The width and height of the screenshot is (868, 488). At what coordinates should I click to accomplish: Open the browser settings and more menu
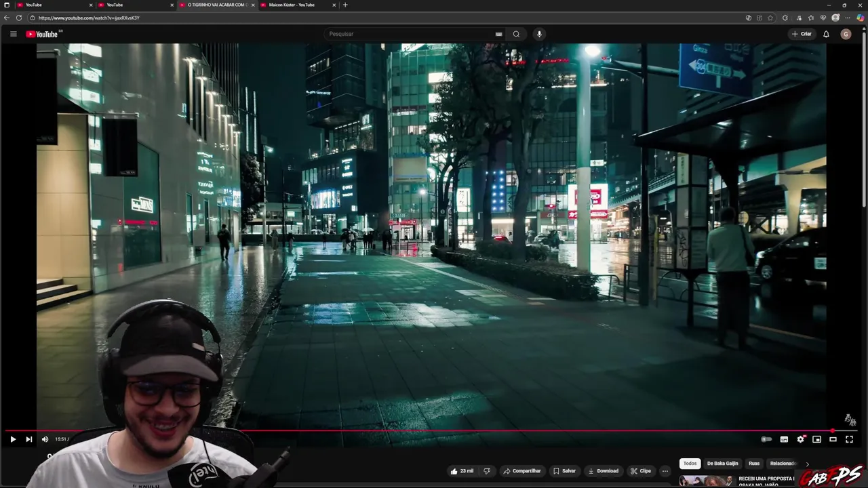pyautogui.click(x=848, y=18)
